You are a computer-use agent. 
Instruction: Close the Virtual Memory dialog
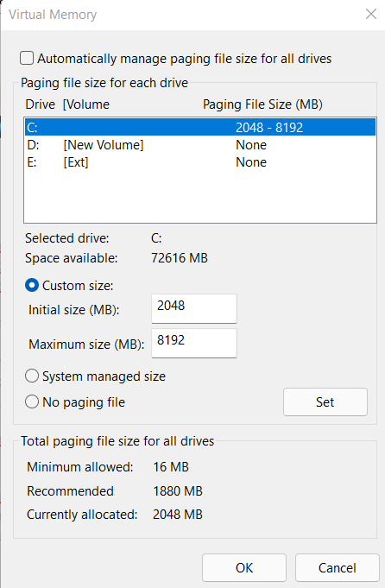370,15
